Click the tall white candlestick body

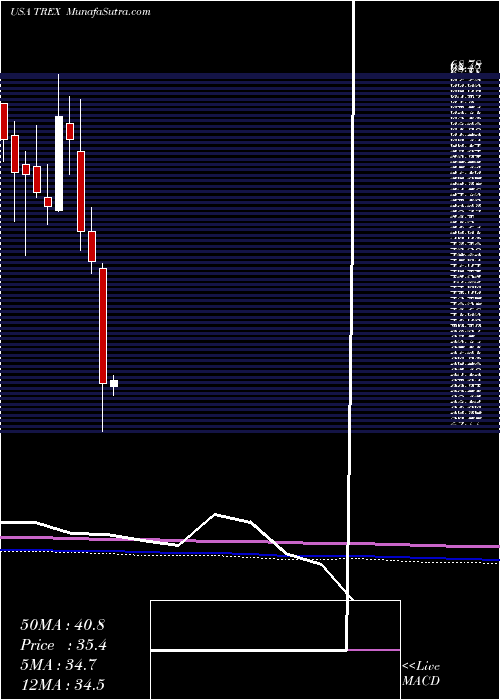point(59,163)
